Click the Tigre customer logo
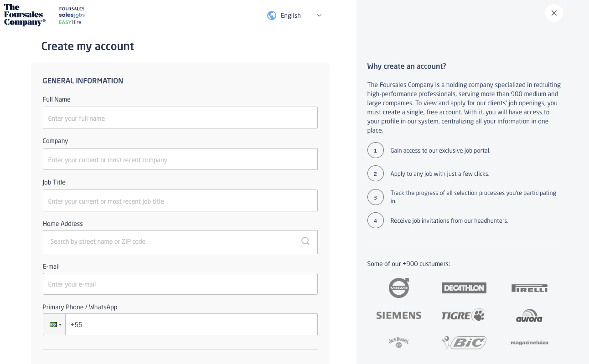The image size is (589, 364). point(464,315)
